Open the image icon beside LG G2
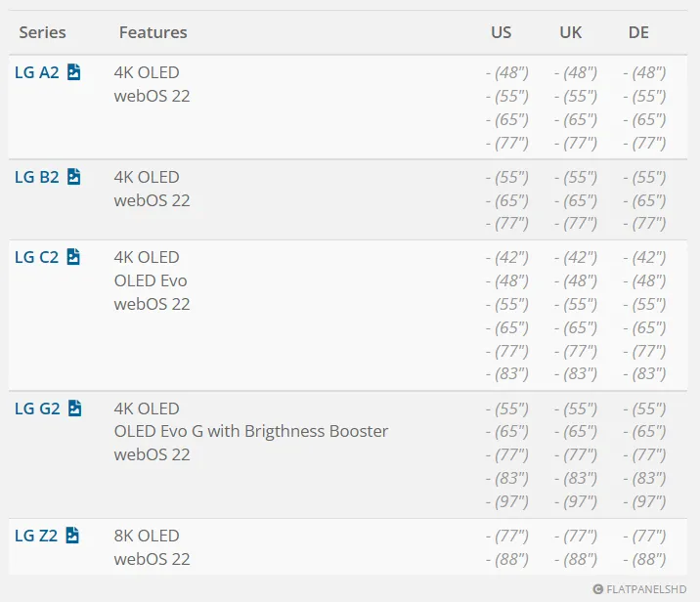The height and width of the screenshot is (602, 700). (x=74, y=408)
